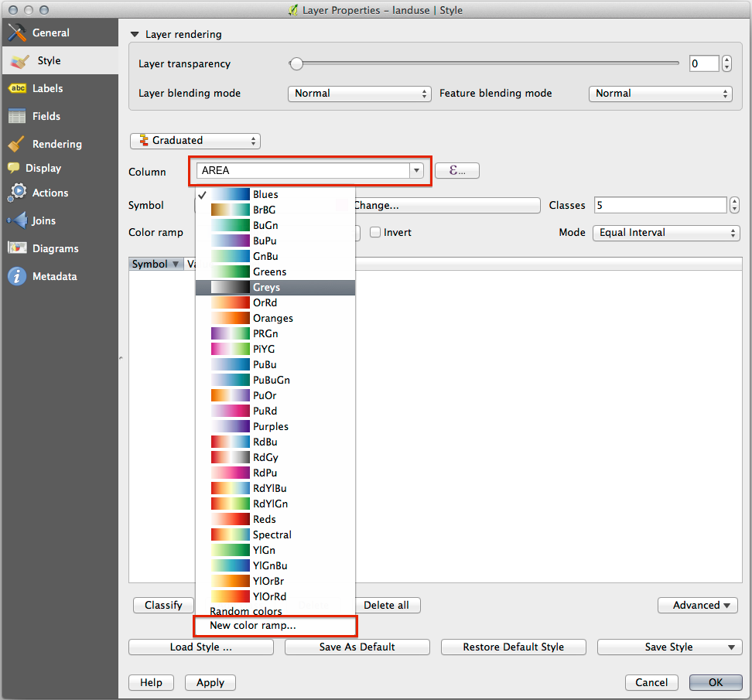
Task: Click the Layer transparency slider handle
Action: [x=296, y=63]
